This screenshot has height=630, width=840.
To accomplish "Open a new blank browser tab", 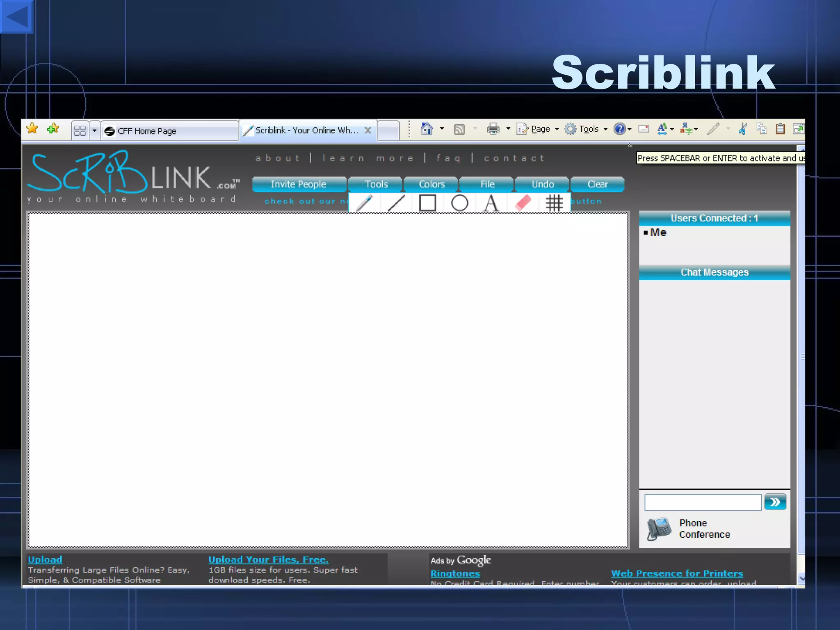I will (x=388, y=131).
